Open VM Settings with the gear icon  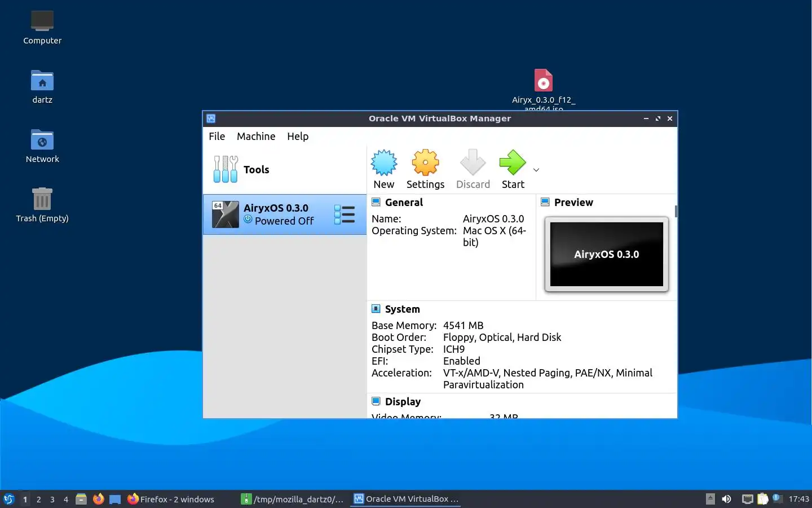tap(425, 163)
